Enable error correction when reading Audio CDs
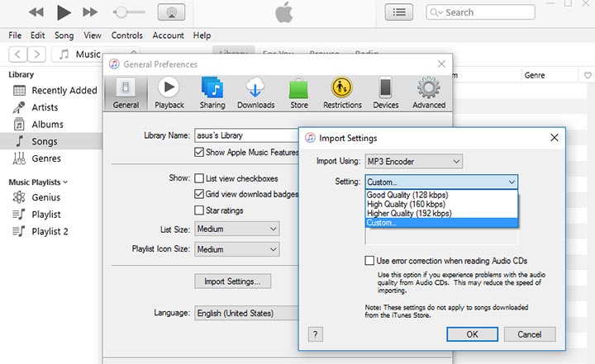The image size is (595, 364). tap(369, 261)
